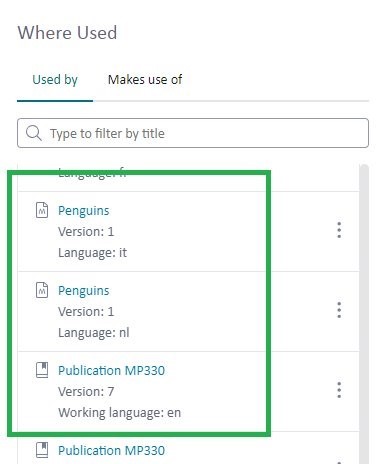Select the Working language: en text line
The width and height of the screenshot is (376, 464).
pyautogui.click(x=119, y=413)
